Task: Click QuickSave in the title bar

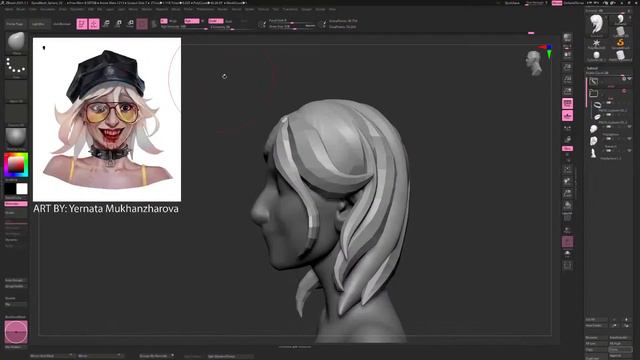Action: 513,3
